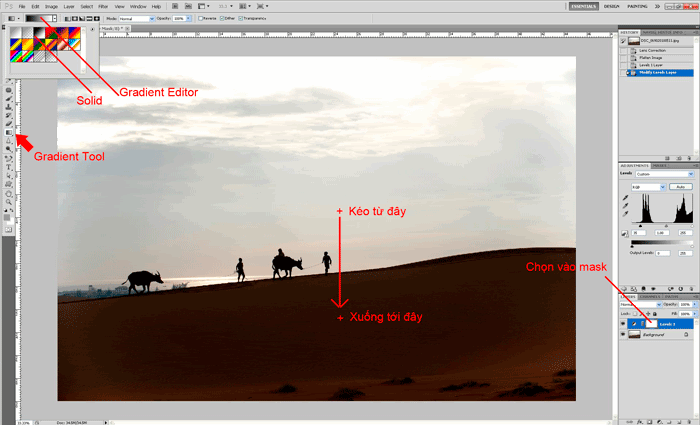This screenshot has width=700, height=425.
Task: Select the Lens Correction history state
Action: (657, 48)
